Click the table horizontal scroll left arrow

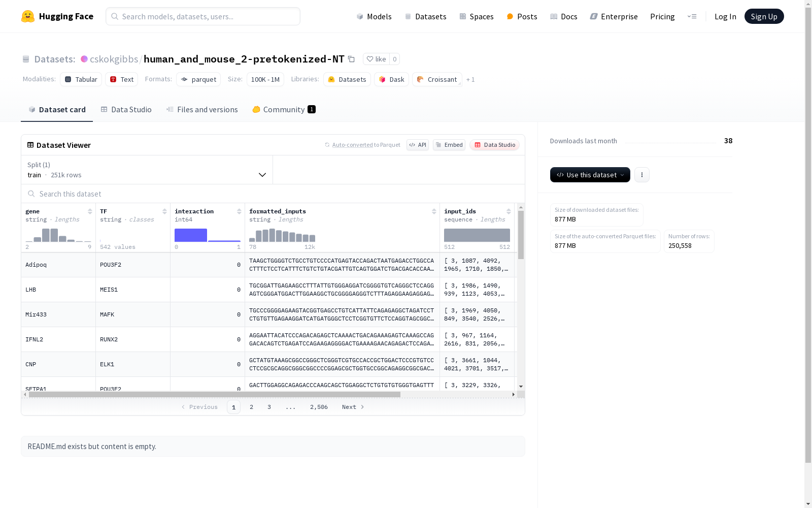point(25,394)
